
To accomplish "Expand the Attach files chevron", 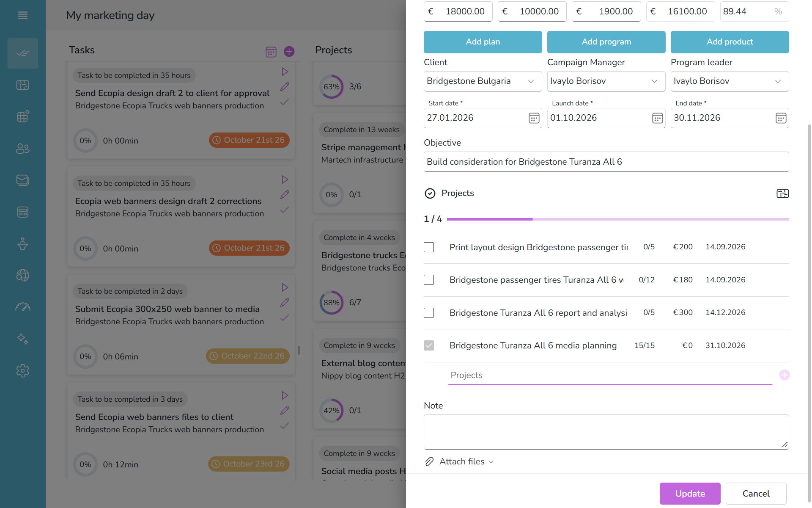I will (x=491, y=462).
